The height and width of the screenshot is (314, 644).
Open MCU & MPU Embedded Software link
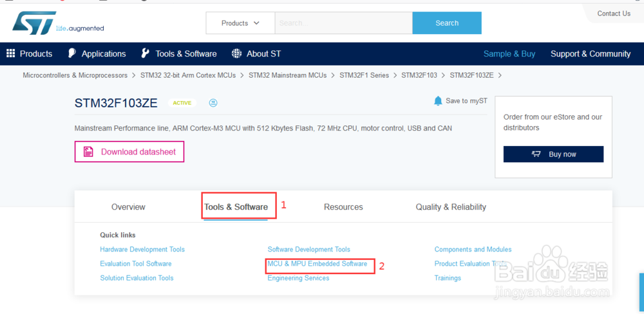tap(317, 264)
